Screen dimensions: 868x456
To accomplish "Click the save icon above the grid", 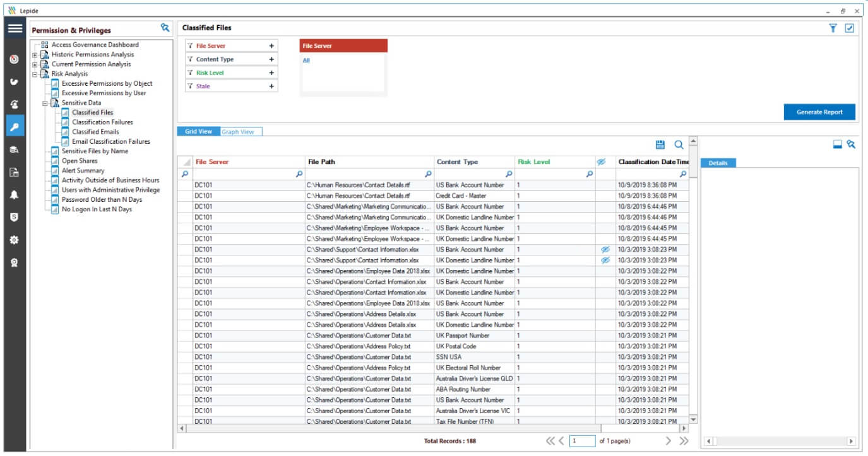I will coord(660,145).
